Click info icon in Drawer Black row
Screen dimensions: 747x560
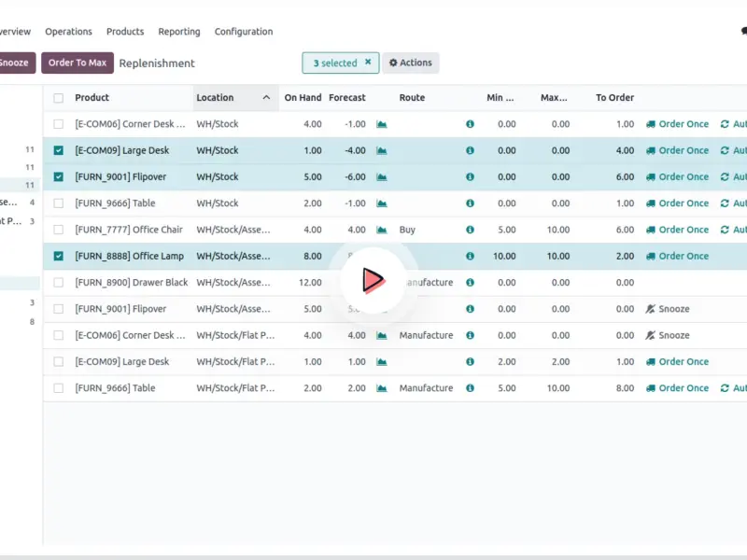click(x=470, y=283)
